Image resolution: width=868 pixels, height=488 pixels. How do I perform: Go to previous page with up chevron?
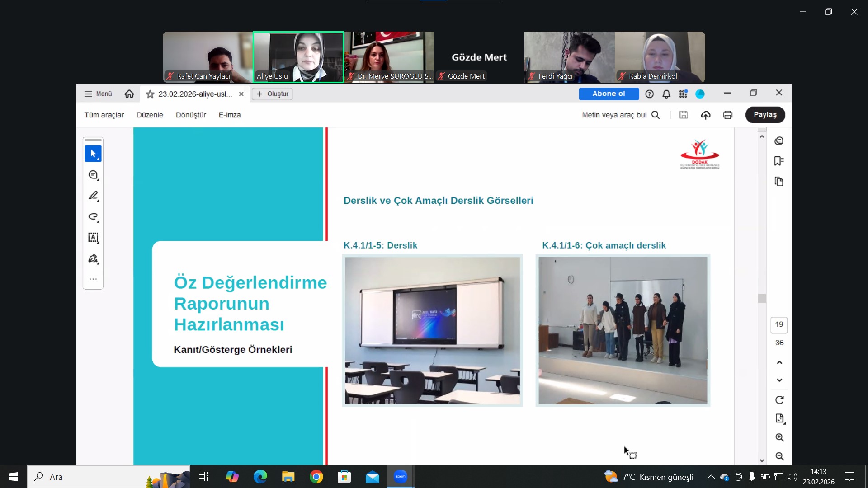779,362
